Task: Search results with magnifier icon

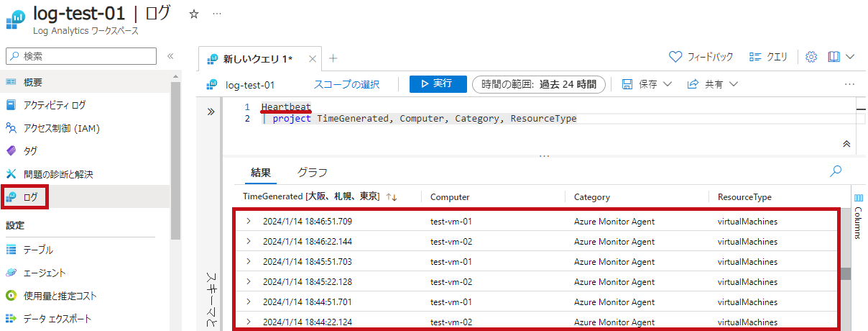Action: click(x=836, y=171)
